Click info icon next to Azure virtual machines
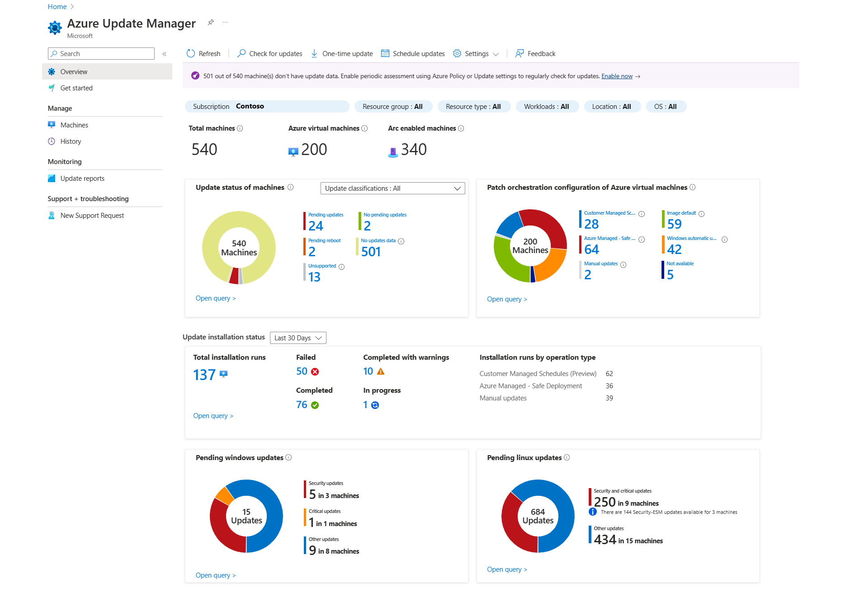Screen dimensions: 841x616 pyautogui.click(x=364, y=128)
